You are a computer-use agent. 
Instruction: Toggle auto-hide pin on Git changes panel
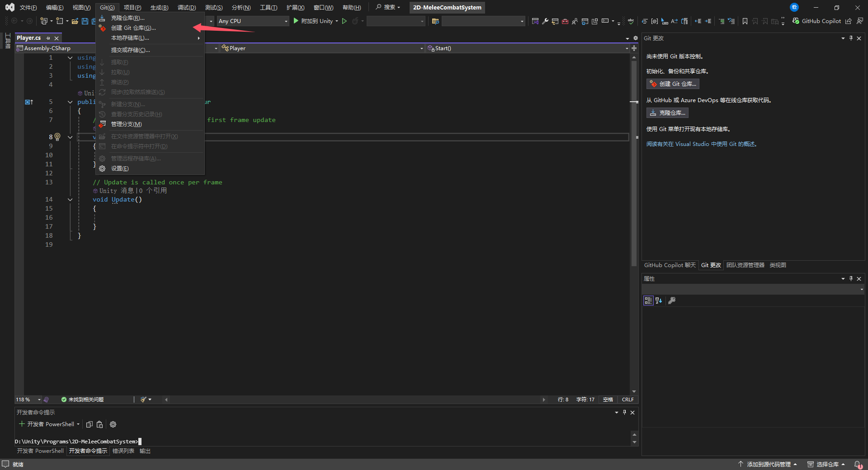(x=851, y=38)
